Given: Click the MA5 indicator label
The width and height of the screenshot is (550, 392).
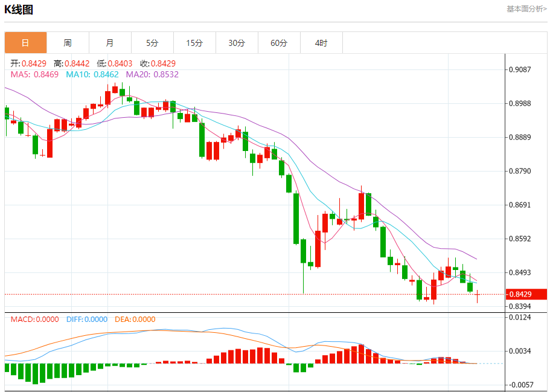Looking at the screenshot, I should 34,74.
